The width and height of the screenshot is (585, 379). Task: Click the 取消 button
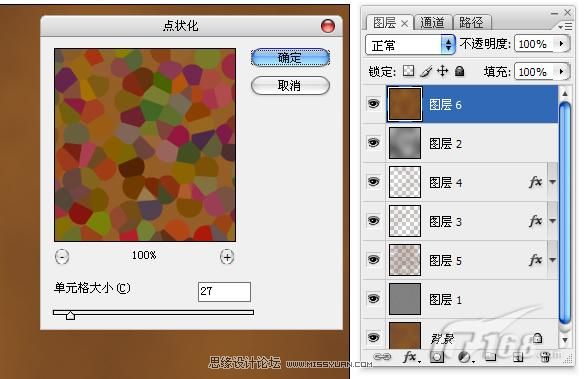tap(290, 86)
